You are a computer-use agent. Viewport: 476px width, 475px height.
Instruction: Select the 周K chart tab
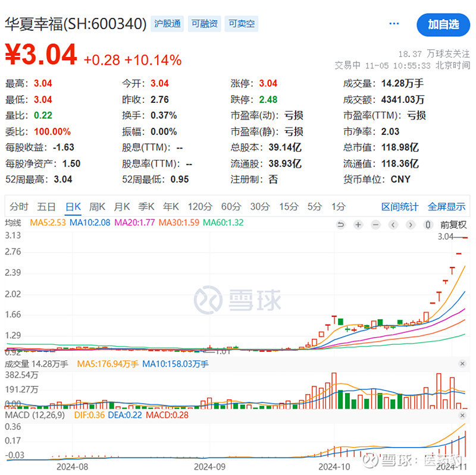coord(97,206)
